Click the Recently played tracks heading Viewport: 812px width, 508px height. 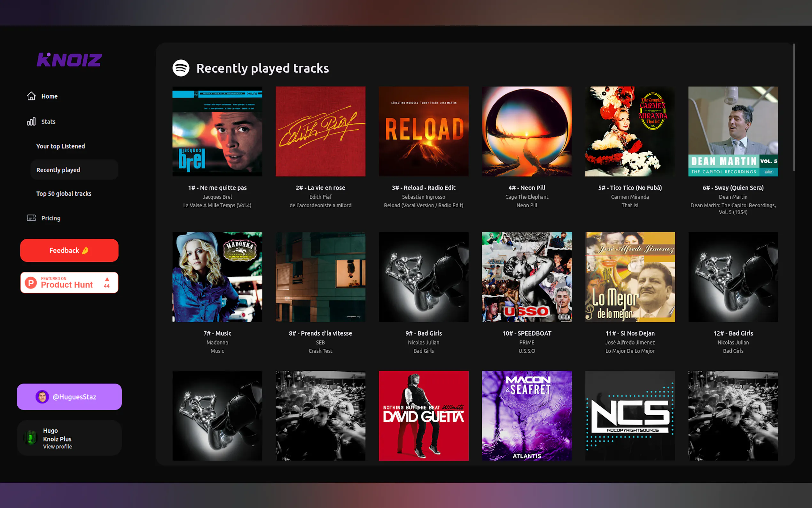pos(262,68)
